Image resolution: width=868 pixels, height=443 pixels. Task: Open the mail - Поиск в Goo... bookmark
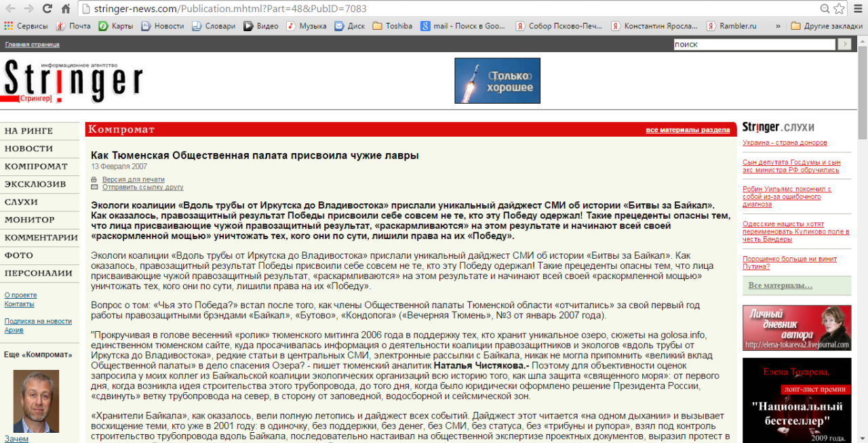coord(463,26)
